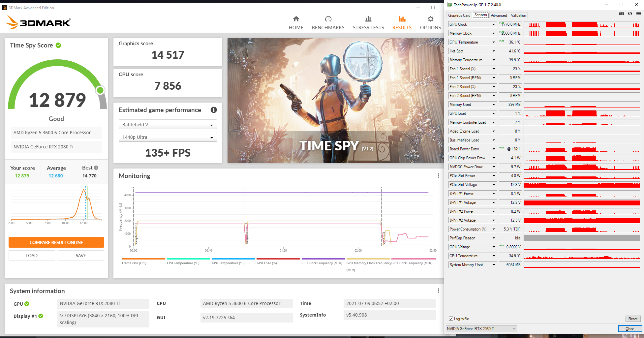Click the 135+ FPS estimate text
This screenshot has width=644, height=338.
pos(168,153)
